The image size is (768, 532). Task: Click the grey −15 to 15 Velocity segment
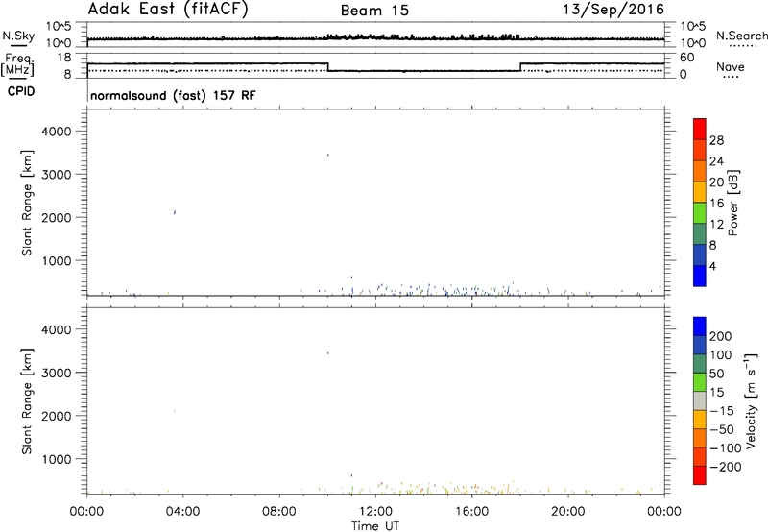700,400
